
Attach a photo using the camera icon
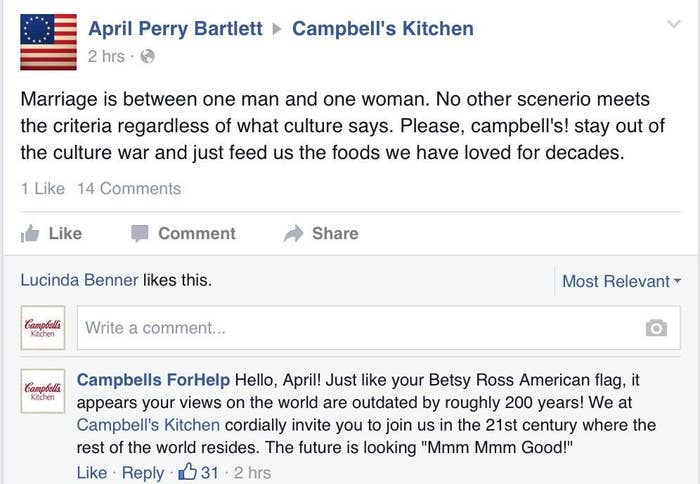pos(656,328)
